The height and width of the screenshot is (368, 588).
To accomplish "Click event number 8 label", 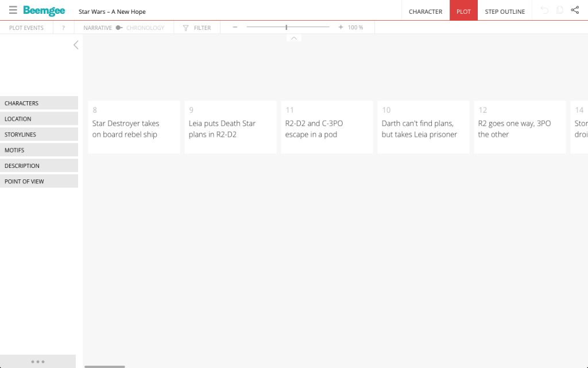I will (95, 110).
